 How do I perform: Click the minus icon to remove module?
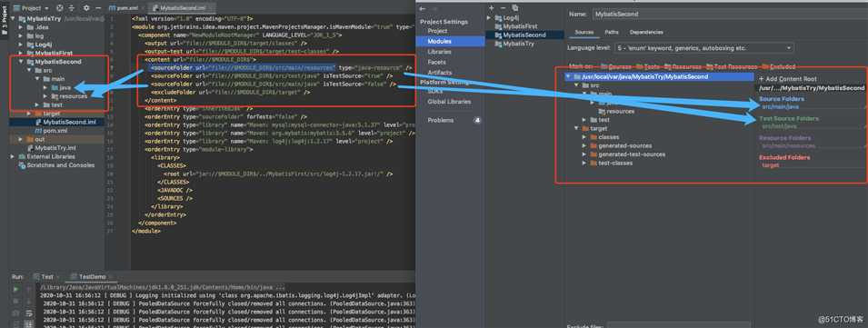tap(503, 8)
